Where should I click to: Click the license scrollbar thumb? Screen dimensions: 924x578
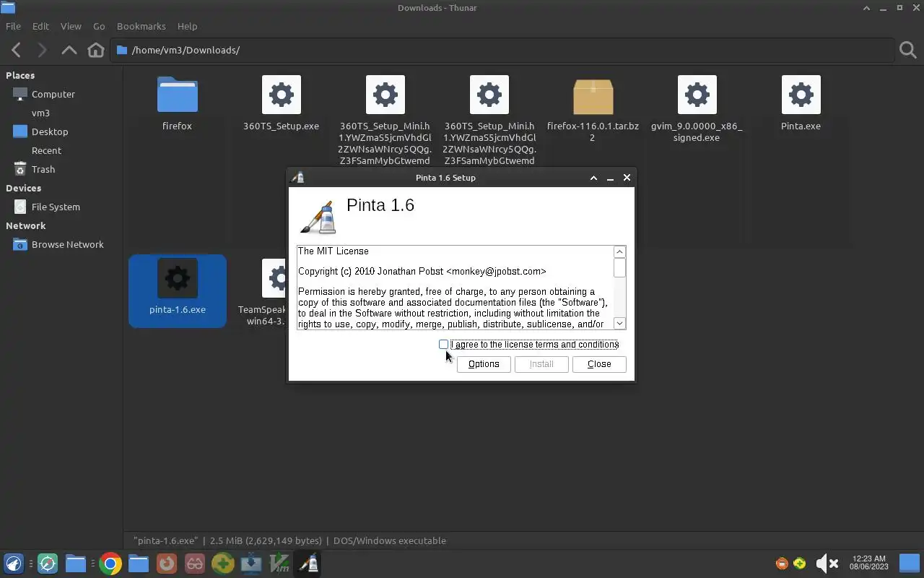coord(619,268)
